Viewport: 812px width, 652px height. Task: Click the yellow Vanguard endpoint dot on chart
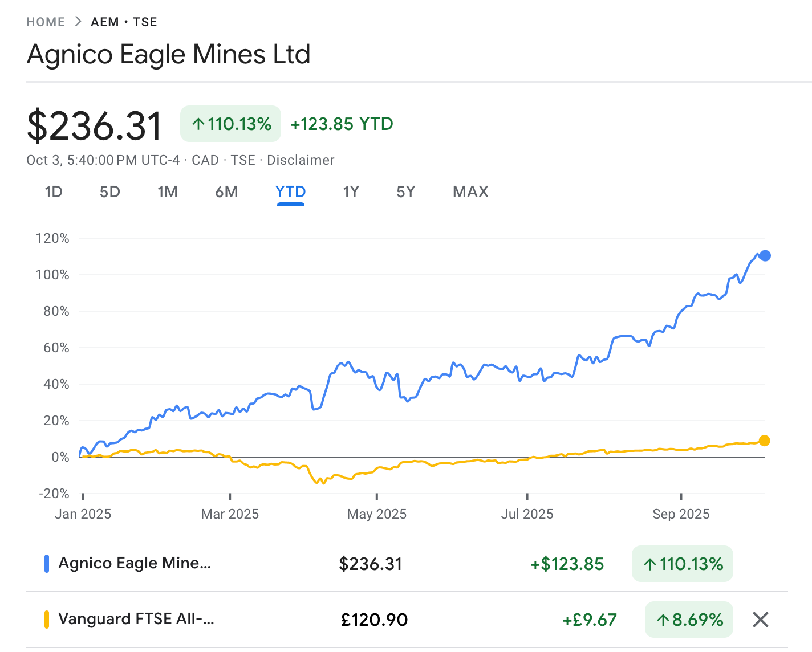coord(765,441)
